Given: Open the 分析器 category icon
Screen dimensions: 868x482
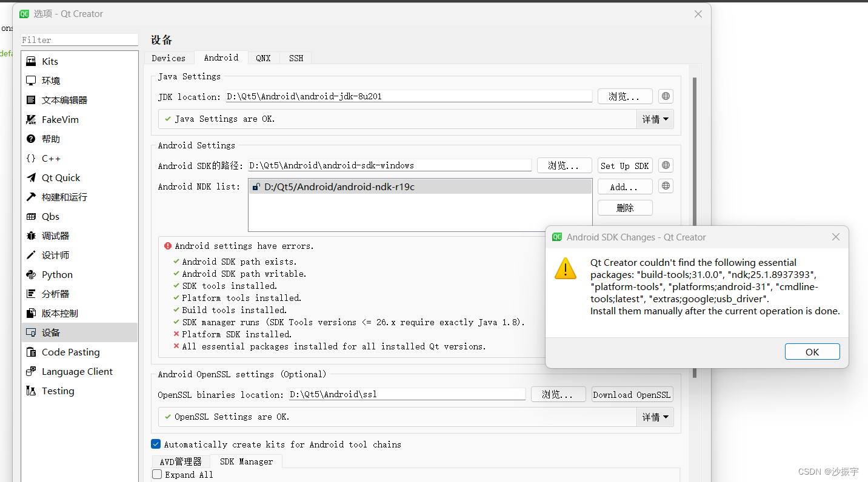Looking at the screenshot, I should pos(31,294).
